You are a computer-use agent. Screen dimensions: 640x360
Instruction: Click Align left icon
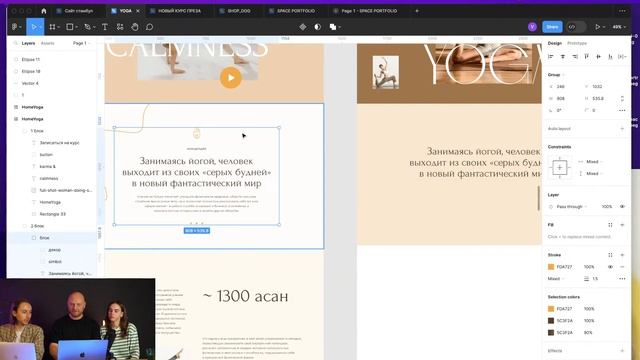[551, 57]
